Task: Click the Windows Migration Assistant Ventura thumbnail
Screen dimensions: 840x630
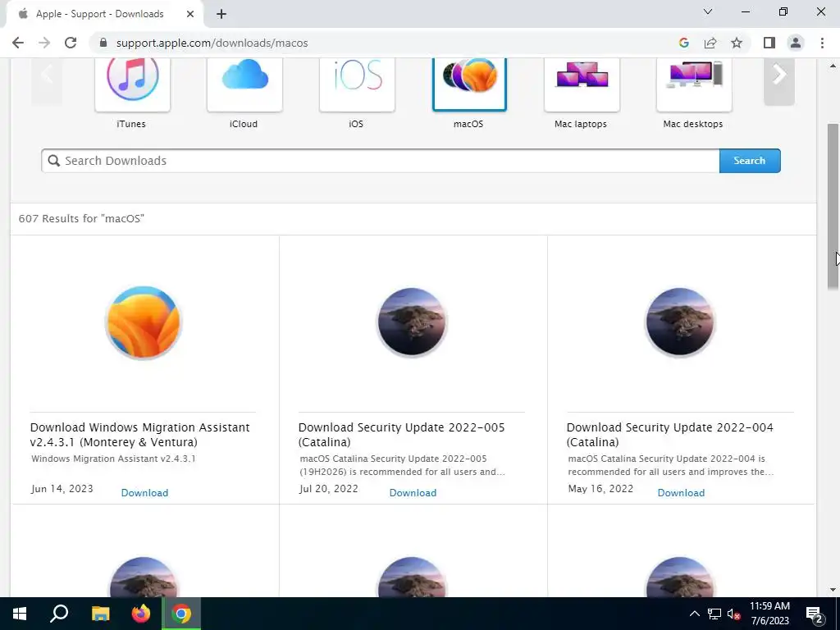Action: (144, 322)
